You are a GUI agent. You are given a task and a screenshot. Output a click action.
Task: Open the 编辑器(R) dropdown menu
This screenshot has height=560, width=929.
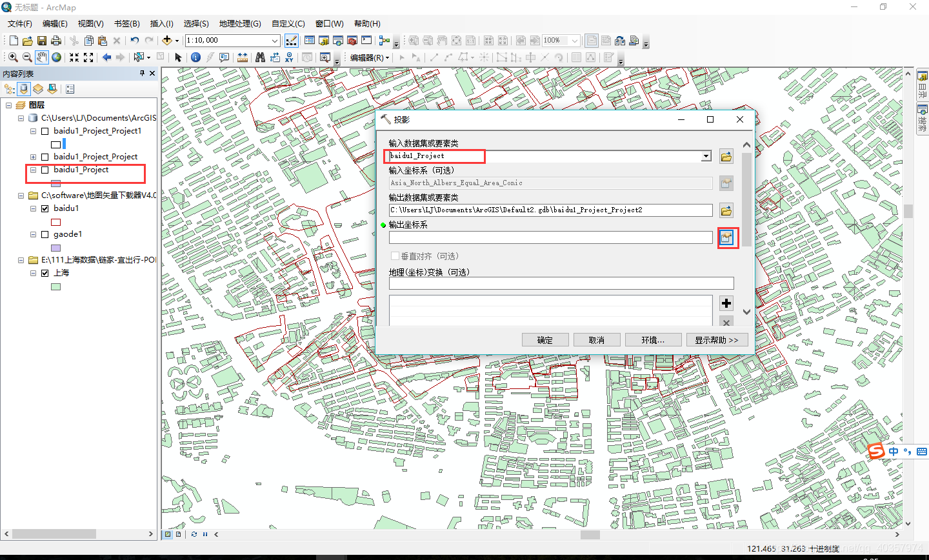[370, 57]
